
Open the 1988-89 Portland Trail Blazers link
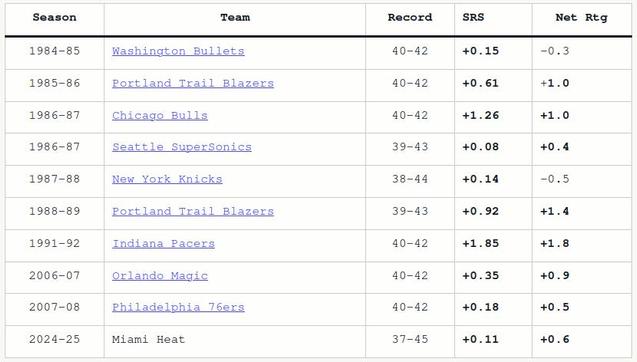[193, 211]
